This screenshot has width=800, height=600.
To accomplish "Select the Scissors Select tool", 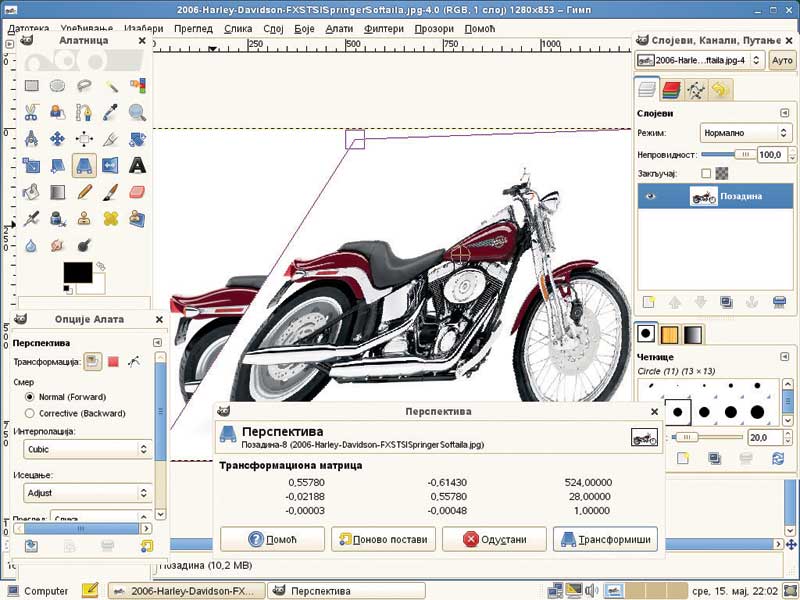I will [x=32, y=112].
